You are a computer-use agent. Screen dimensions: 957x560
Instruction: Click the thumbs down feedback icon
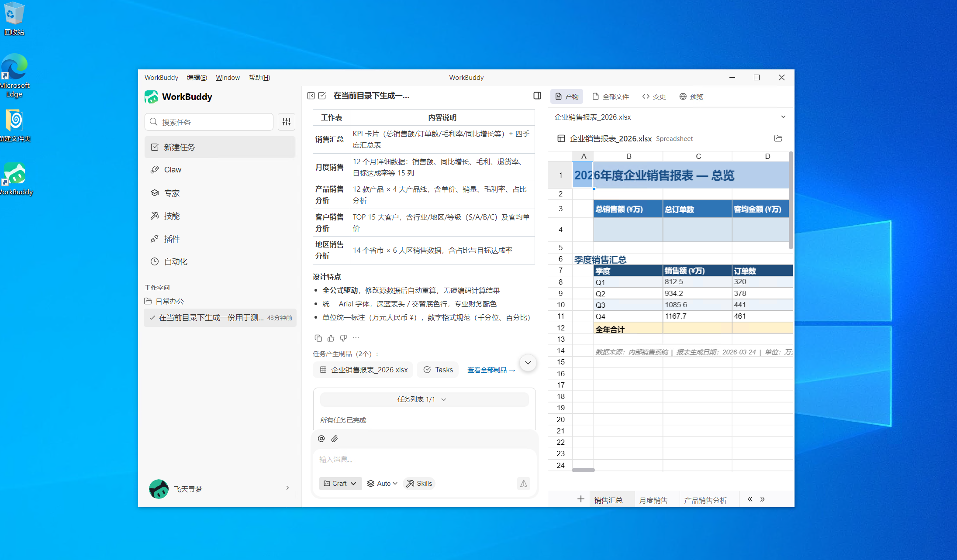pos(343,338)
